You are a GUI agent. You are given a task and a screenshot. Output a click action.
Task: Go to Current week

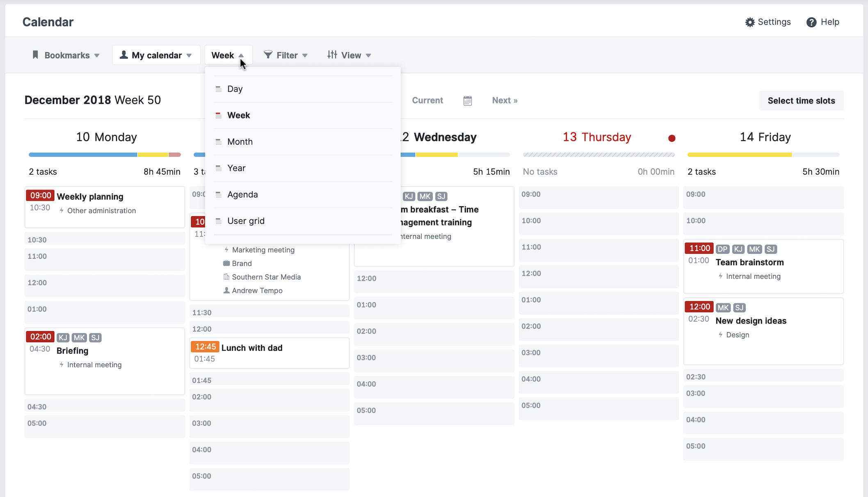(427, 100)
